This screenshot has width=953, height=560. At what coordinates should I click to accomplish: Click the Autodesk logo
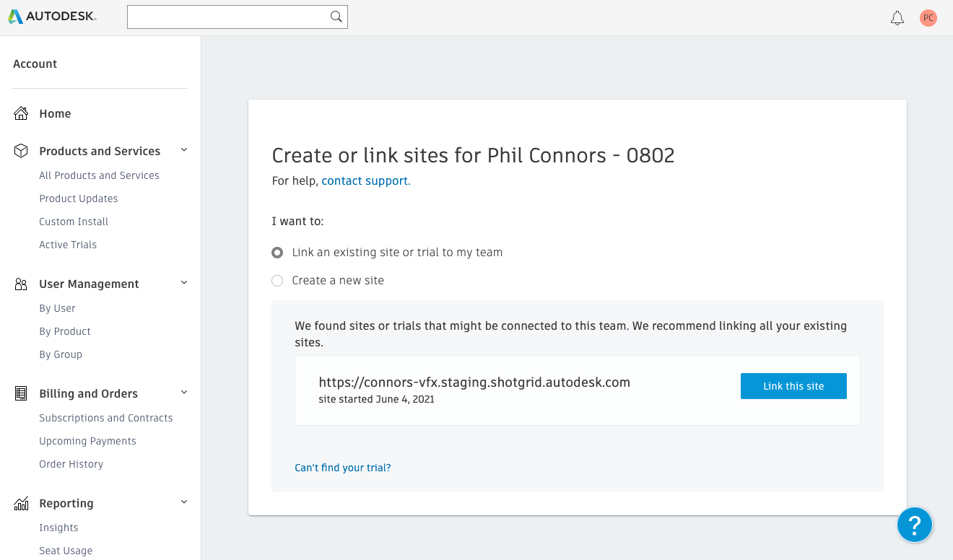coord(52,17)
